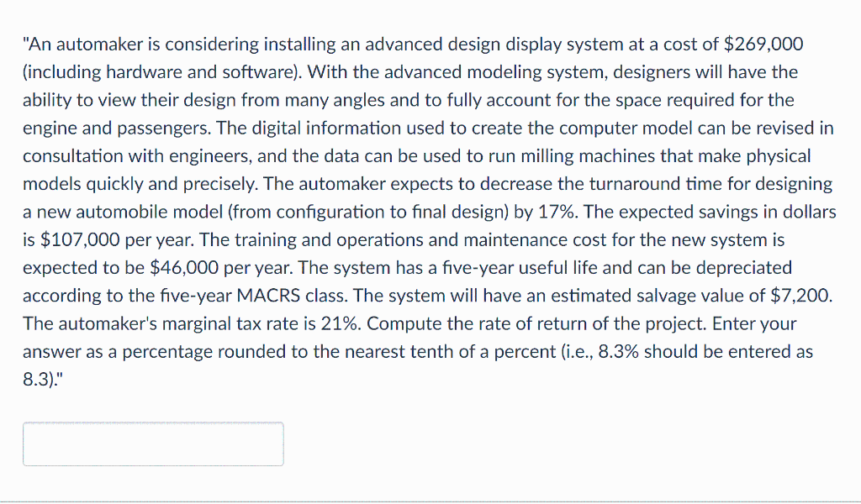
Task: Click the words milling machines
Action: pyautogui.click(x=589, y=155)
